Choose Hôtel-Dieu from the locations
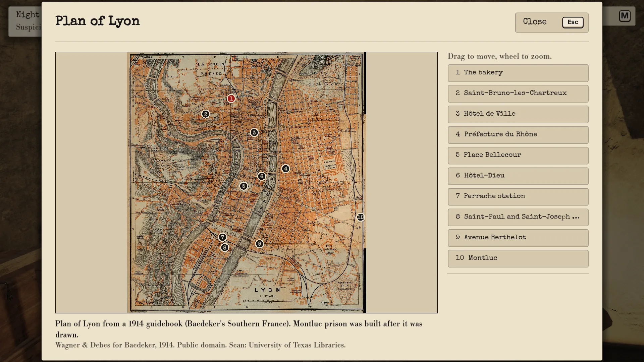The height and width of the screenshot is (362, 644). click(x=518, y=176)
